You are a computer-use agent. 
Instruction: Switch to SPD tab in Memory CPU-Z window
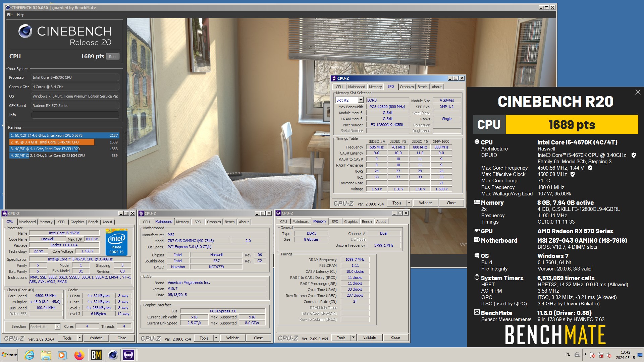tap(335, 222)
